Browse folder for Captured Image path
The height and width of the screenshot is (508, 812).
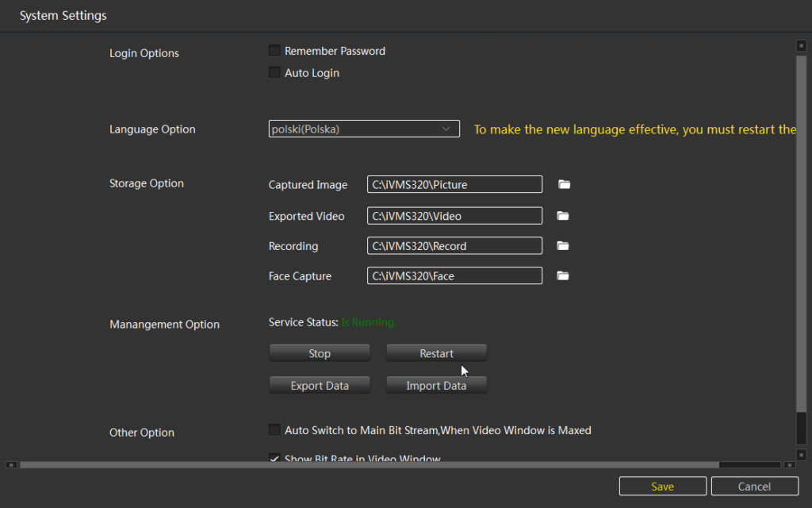[564, 185]
